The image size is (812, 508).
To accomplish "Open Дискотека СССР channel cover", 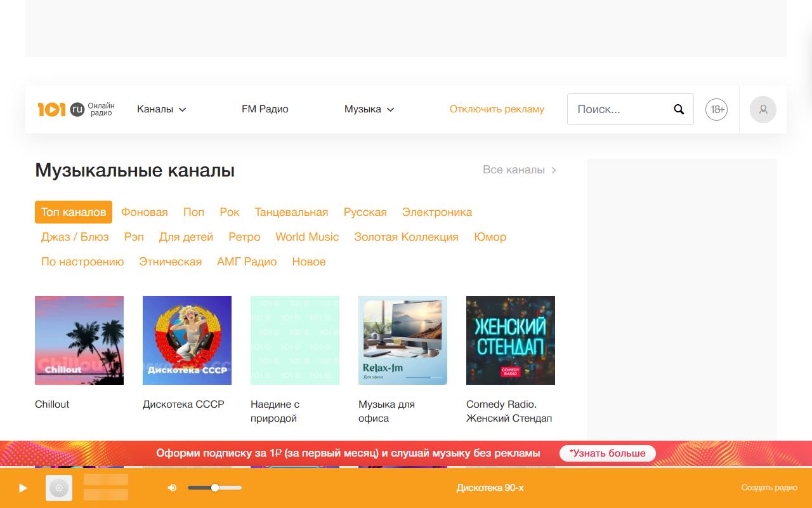I will [187, 340].
